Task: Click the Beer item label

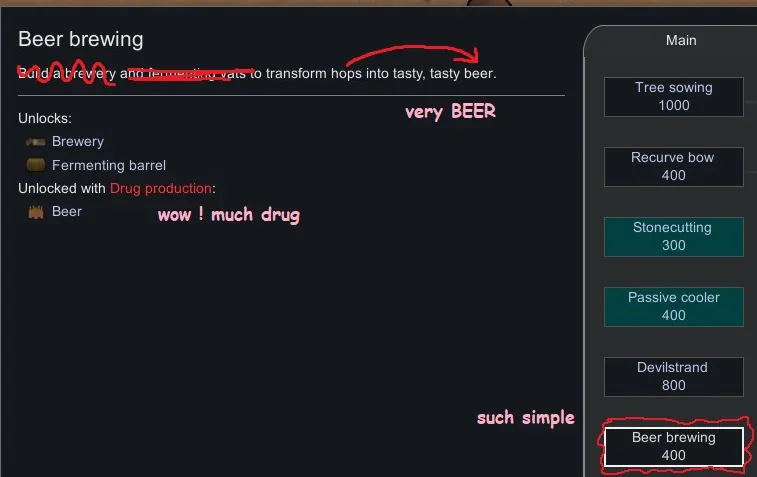Action: tap(67, 211)
